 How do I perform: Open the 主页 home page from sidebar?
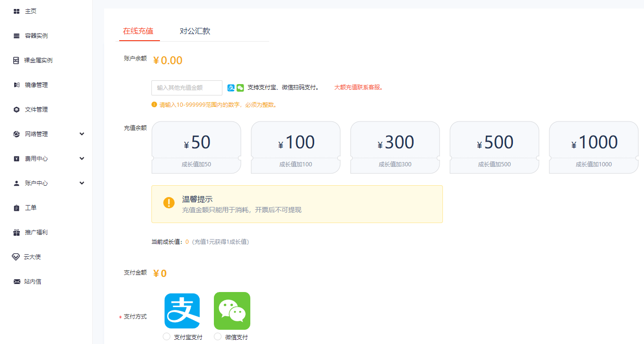pyautogui.click(x=29, y=10)
